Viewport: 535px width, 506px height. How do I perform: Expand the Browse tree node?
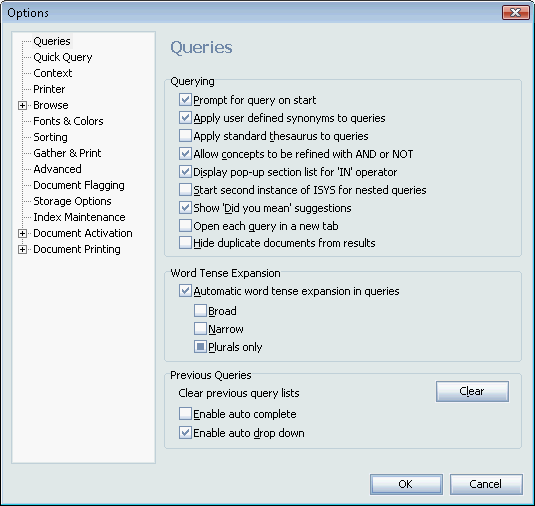pos(22,105)
